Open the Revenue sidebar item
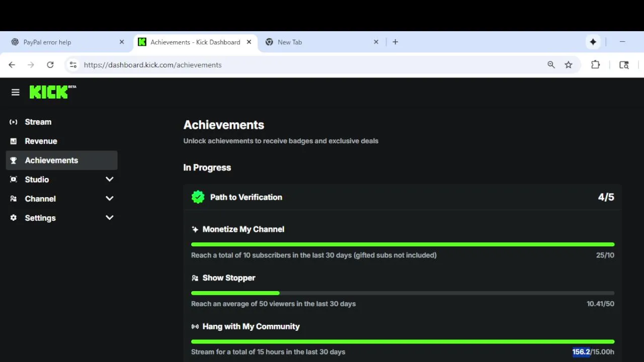644x362 pixels. point(61,141)
